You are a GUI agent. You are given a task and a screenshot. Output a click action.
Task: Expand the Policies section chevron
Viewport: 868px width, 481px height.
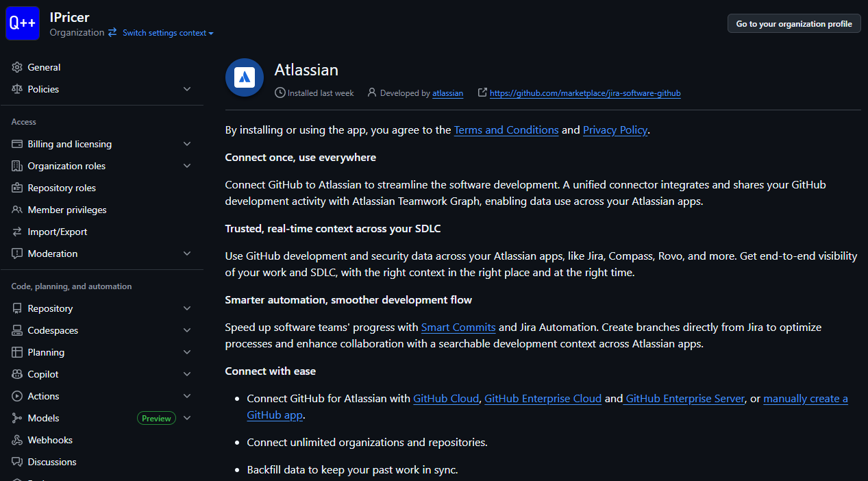pyautogui.click(x=187, y=89)
